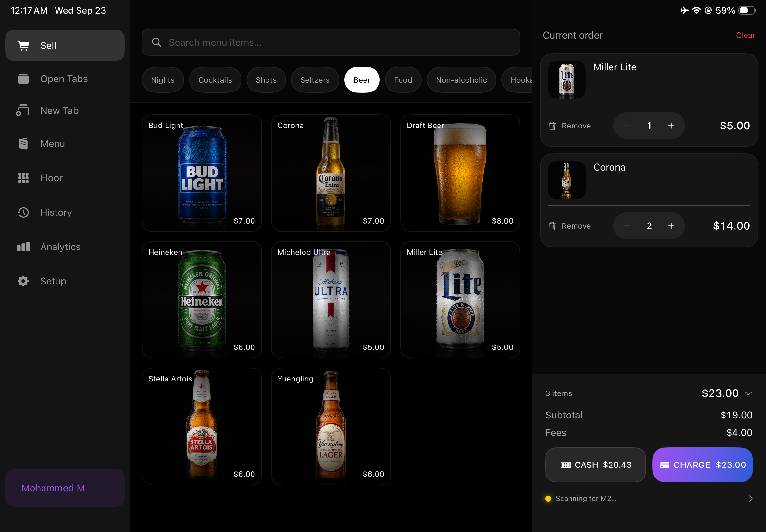Click the Subtotal $19.00 amount
766x532 pixels.
pyautogui.click(x=736, y=415)
